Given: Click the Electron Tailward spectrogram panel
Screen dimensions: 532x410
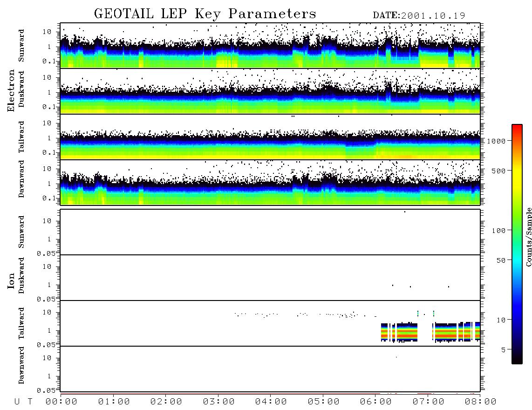Looking at the screenshot, I should pos(270,137).
